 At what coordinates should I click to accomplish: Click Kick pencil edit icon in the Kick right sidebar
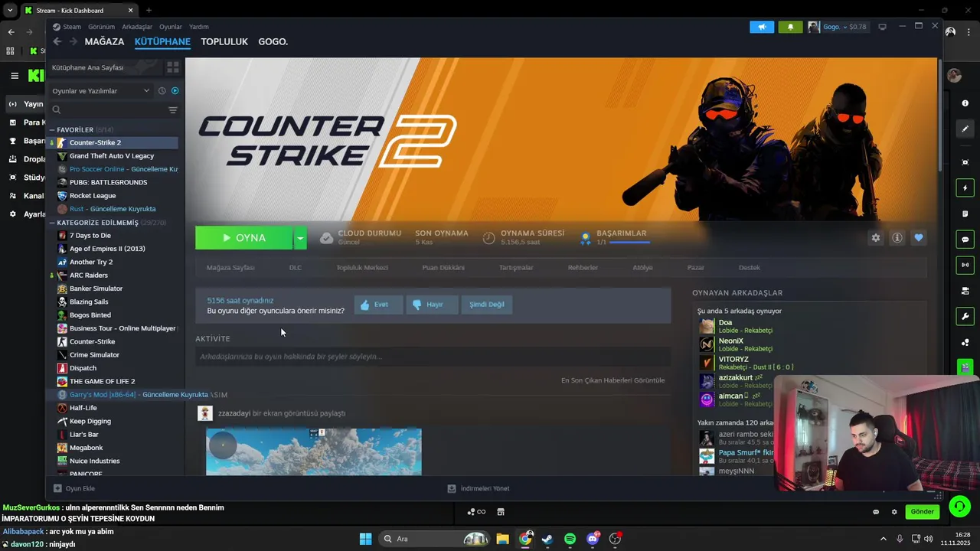pos(965,129)
